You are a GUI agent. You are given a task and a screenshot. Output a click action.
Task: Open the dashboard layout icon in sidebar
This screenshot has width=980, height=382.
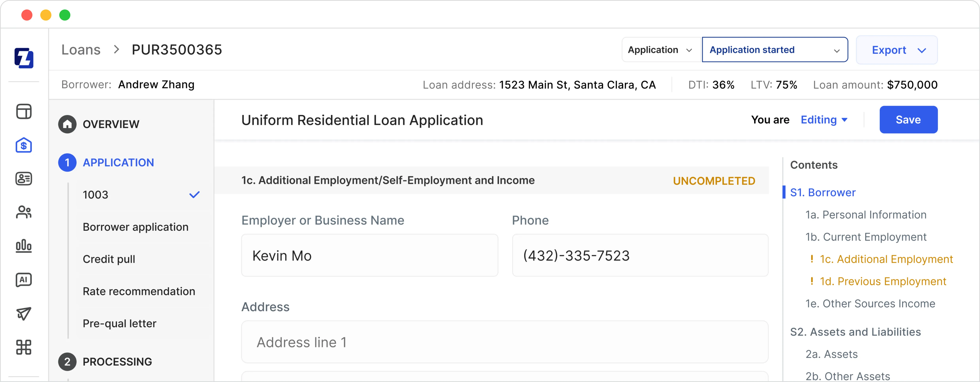tap(24, 111)
